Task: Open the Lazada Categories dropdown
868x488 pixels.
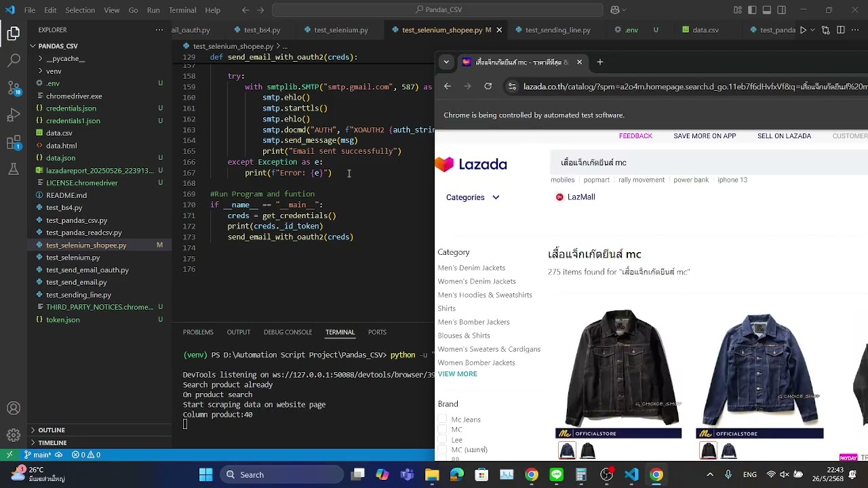Action: point(473,197)
